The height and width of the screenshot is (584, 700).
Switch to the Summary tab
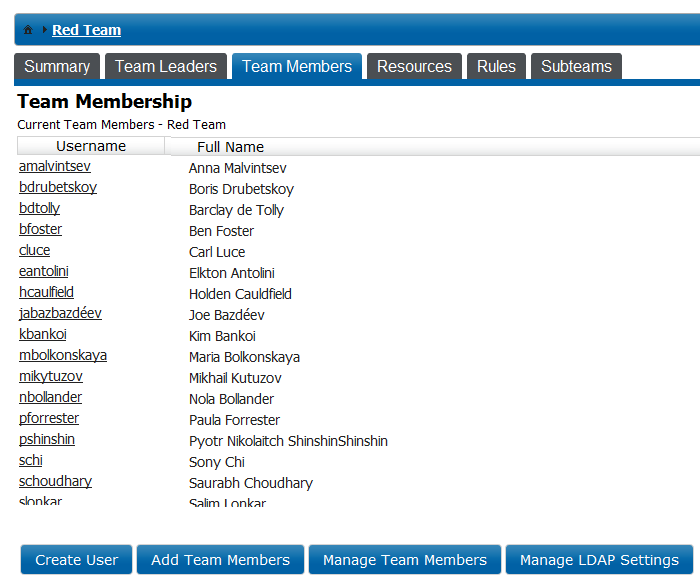(57, 67)
